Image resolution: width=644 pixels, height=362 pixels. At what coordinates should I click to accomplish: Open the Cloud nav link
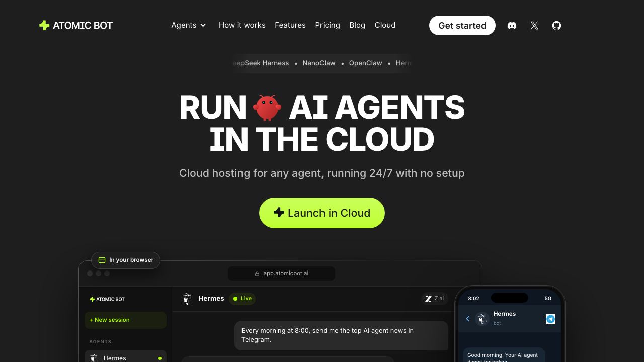(385, 25)
